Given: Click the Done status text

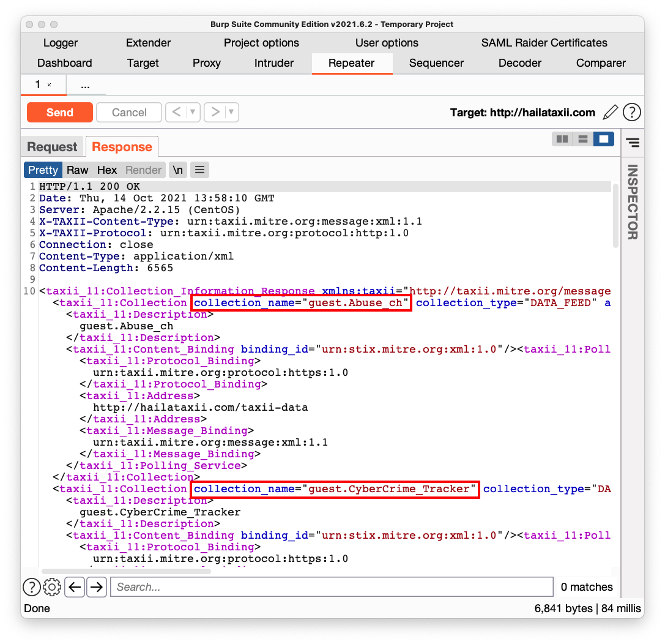Looking at the screenshot, I should coord(37,608).
